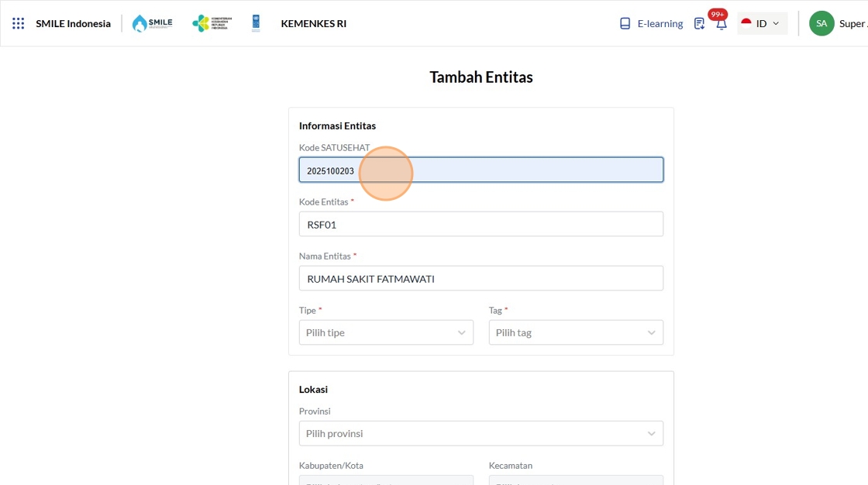Image resolution: width=868 pixels, height=485 pixels.
Task: Open notifications bell
Action: pyautogui.click(x=721, y=24)
